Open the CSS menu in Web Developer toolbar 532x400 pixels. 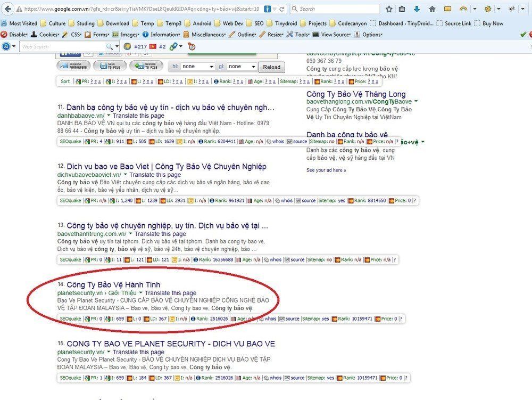click(x=72, y=34)
